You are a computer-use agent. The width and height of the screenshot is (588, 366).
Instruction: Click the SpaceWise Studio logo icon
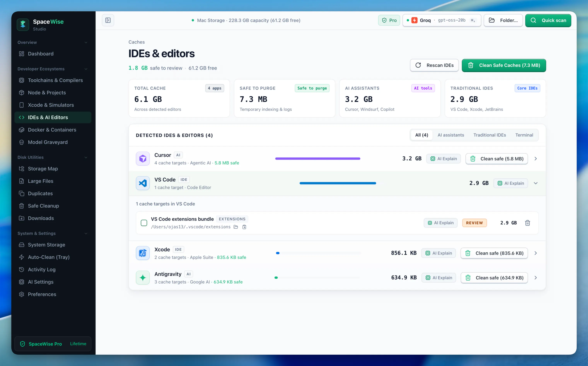tap(23, 24)
